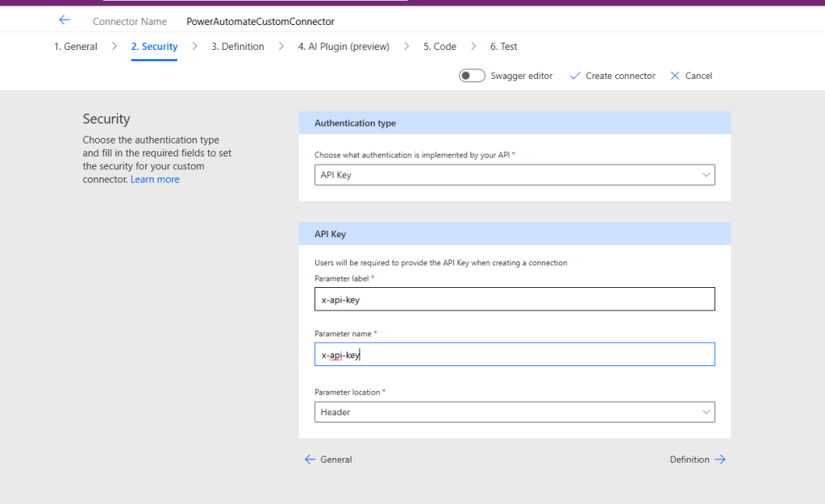
Task: Open the authentication type dropdown showing API Key
Action: tap(515, 175)
